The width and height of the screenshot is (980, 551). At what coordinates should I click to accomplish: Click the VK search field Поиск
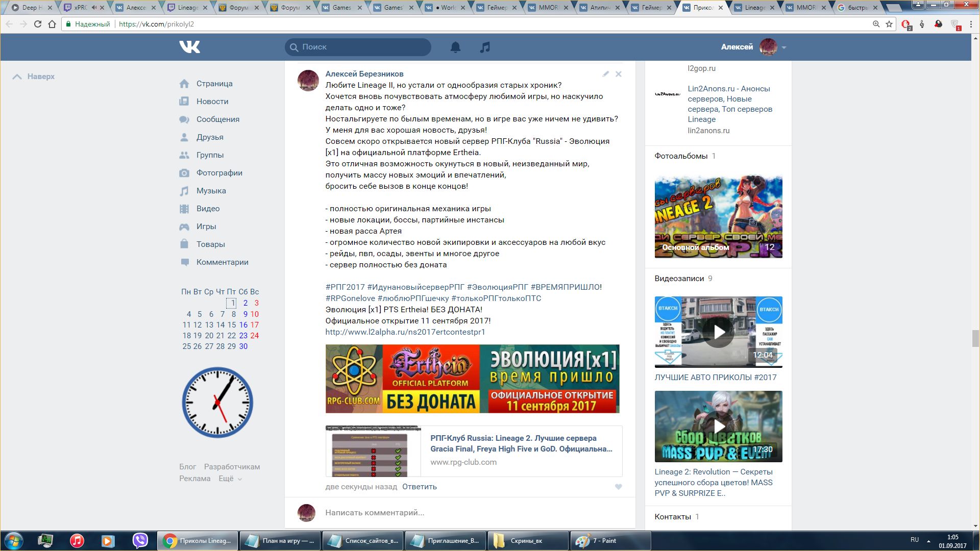pos(358,47)
